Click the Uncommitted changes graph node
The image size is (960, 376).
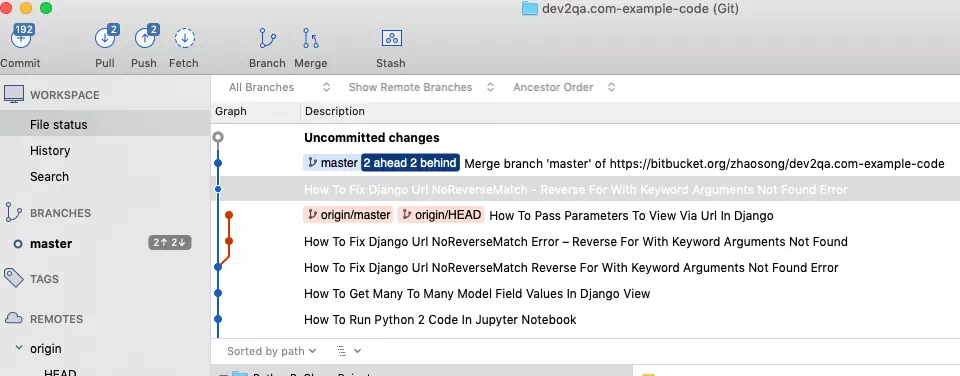[218, 137]
